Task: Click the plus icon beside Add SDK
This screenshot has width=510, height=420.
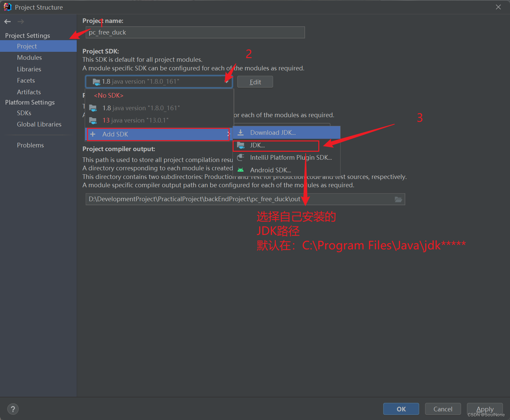Action: click(x=93, y=134)
